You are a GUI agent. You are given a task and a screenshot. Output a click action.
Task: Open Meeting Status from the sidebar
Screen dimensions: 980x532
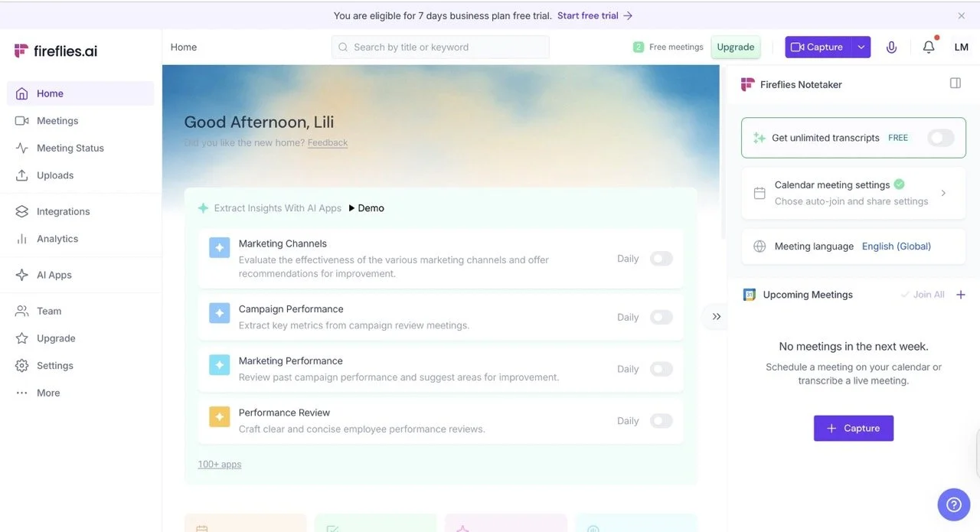click(24, 148)
